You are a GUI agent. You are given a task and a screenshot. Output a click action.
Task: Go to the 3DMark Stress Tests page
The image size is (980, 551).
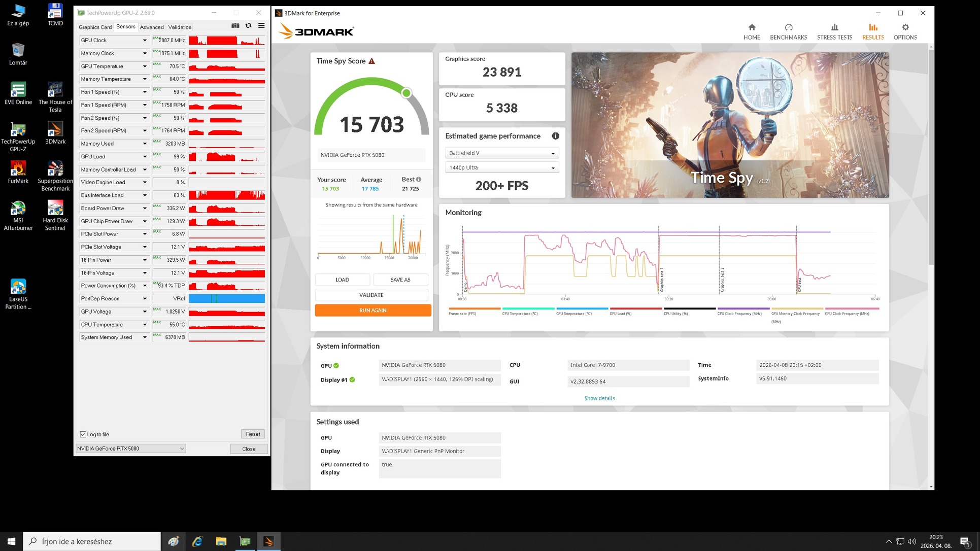click(x=834, y=31)
